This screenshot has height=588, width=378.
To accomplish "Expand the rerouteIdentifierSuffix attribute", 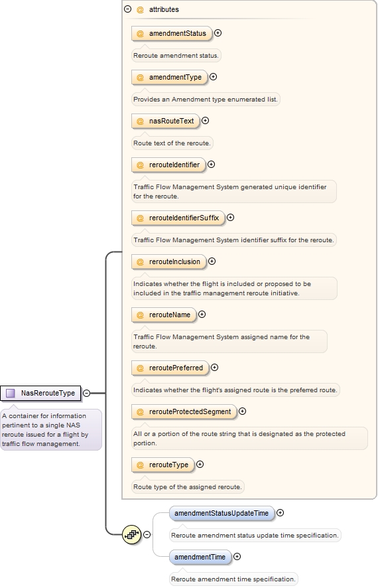I will (230, 218).
